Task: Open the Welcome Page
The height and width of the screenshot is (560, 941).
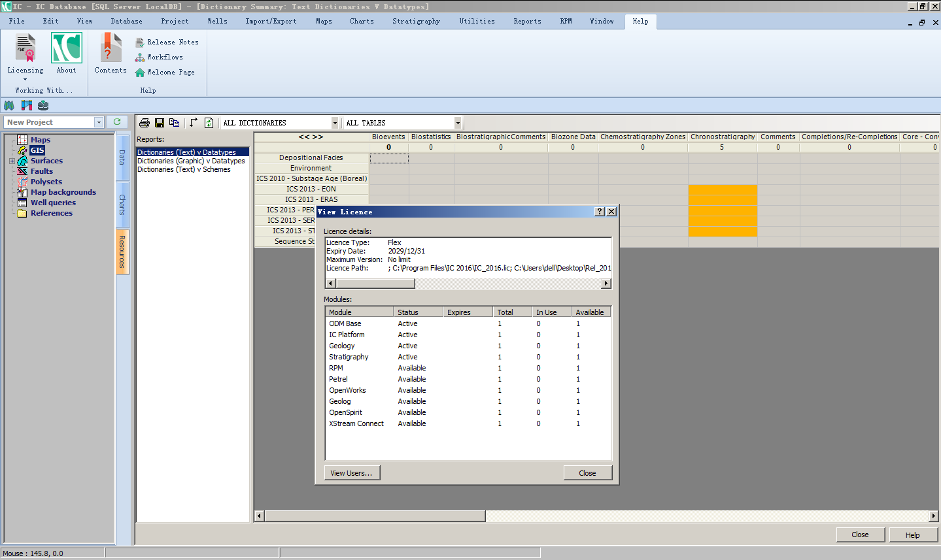Action: (x=165, y=72)
